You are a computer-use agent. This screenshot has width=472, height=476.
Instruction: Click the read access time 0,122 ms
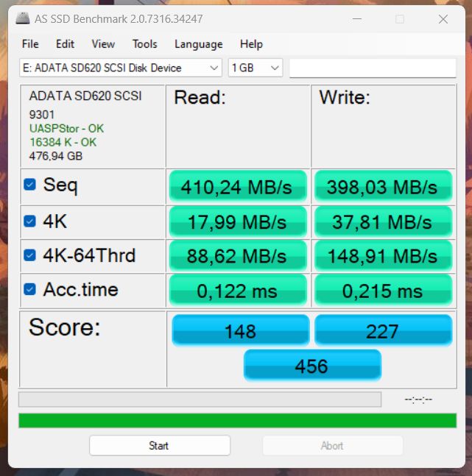tap(238, 290)
